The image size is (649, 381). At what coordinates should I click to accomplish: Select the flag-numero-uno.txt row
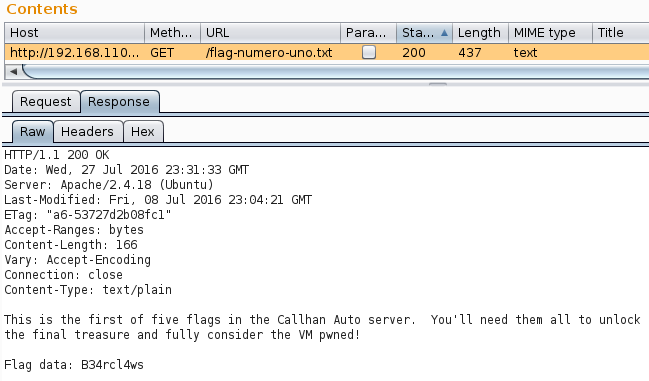327,53
